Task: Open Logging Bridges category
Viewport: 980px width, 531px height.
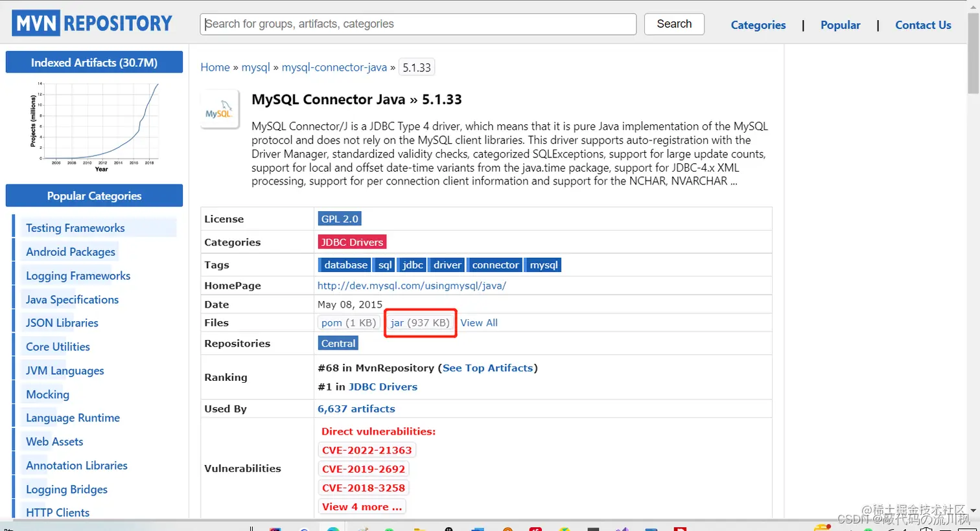Action: 67,490
